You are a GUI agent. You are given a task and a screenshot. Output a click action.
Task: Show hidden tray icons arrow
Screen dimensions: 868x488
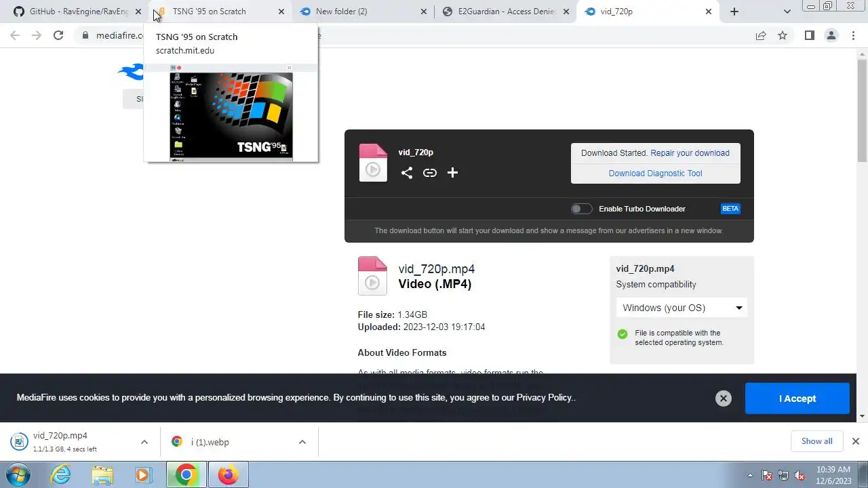(750, 475)
